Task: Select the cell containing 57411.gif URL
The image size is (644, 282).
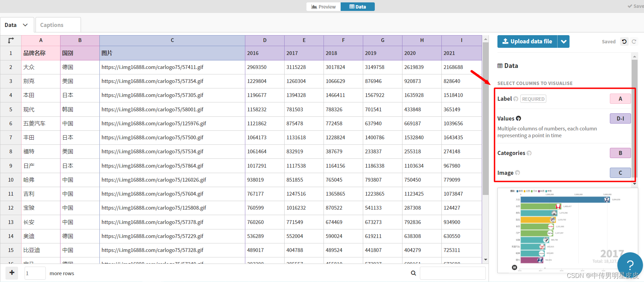Action: (x=172, y=67)
